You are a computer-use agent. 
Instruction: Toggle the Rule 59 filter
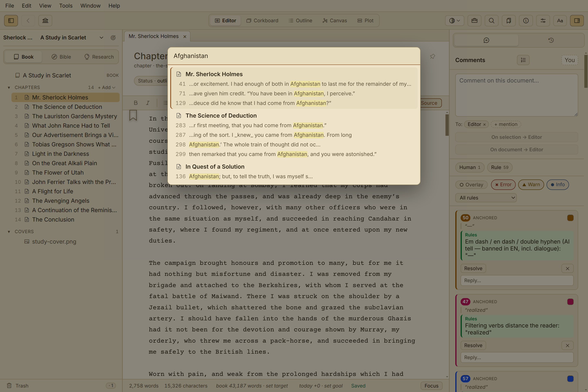tap(500, 167)
